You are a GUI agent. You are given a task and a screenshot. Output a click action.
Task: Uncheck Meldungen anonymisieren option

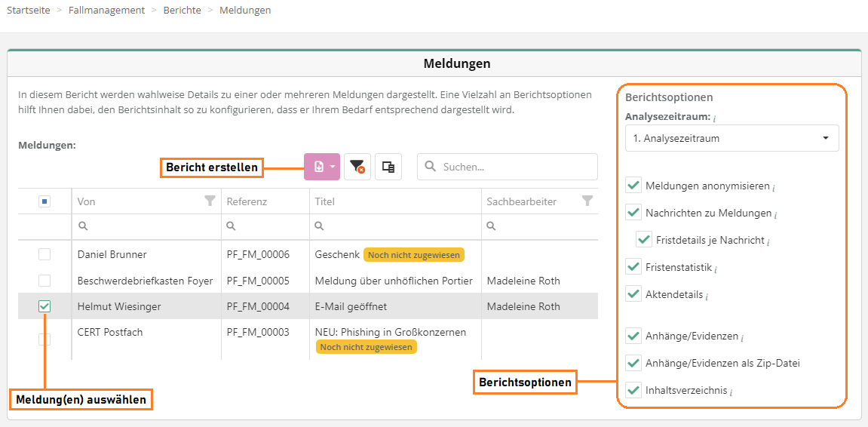[633, 186]
